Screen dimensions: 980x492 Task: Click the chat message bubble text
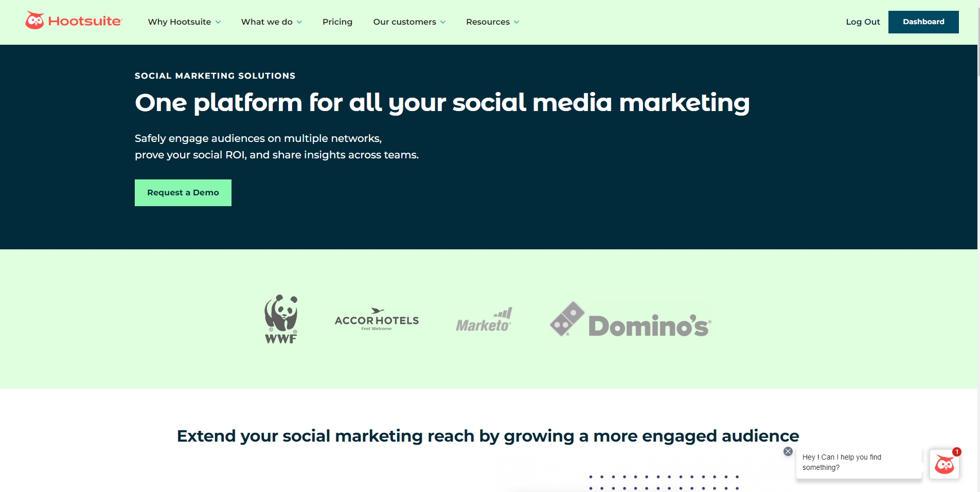[842, 462]
